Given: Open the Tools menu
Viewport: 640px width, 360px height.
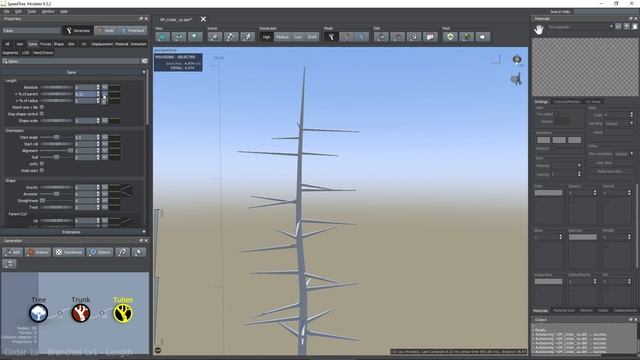Looking at the screenshot, I should 31,11.
